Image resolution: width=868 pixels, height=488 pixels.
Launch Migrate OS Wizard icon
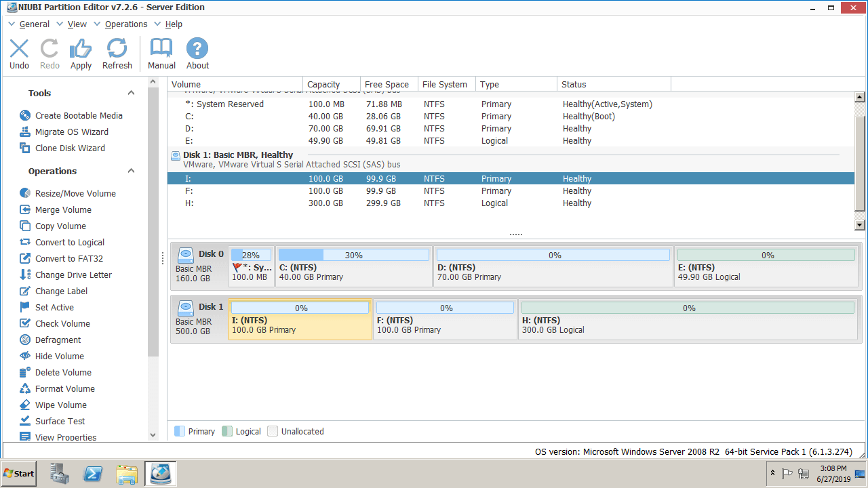pos(25,132)
